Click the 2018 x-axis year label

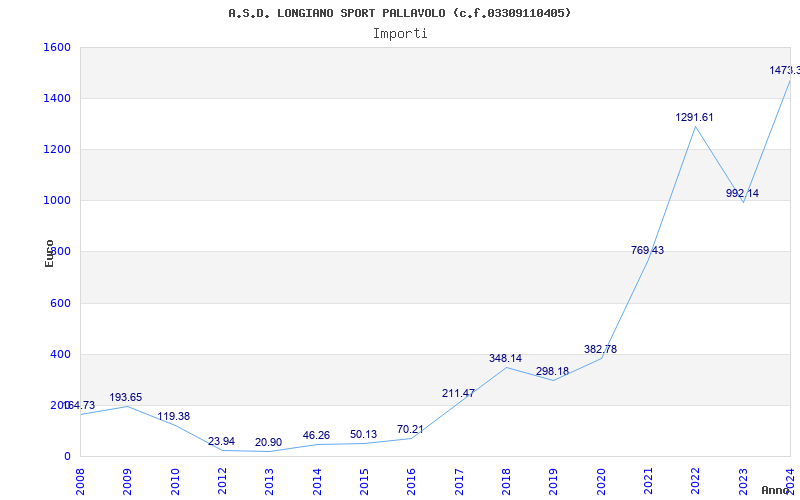coord(506,479)
